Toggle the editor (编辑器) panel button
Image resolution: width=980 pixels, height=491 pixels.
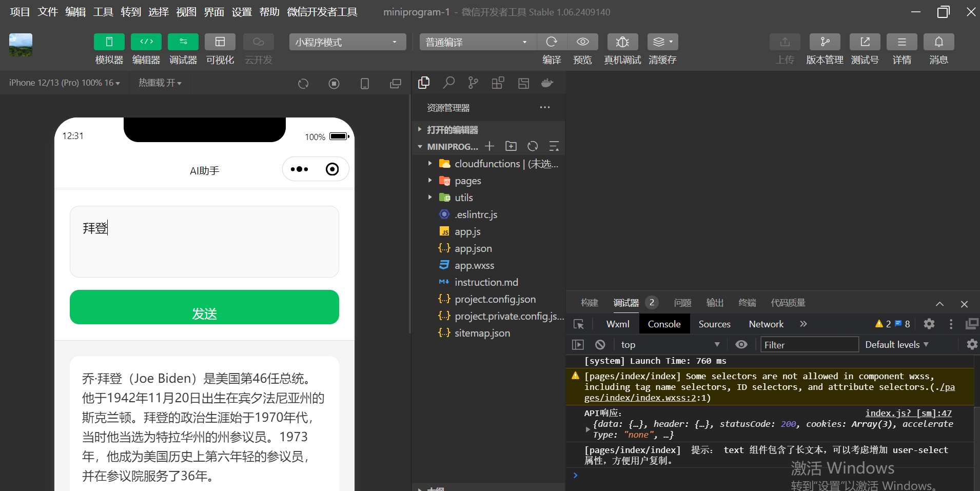pyautogui.click(x=146, y=42)
